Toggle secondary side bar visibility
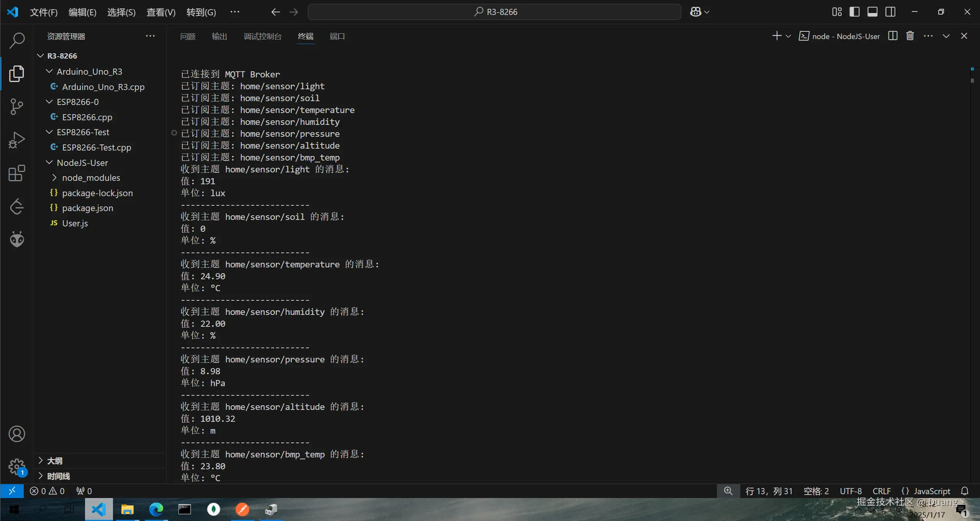This screenshot has width=980, height=521. (x=890, y=12)
